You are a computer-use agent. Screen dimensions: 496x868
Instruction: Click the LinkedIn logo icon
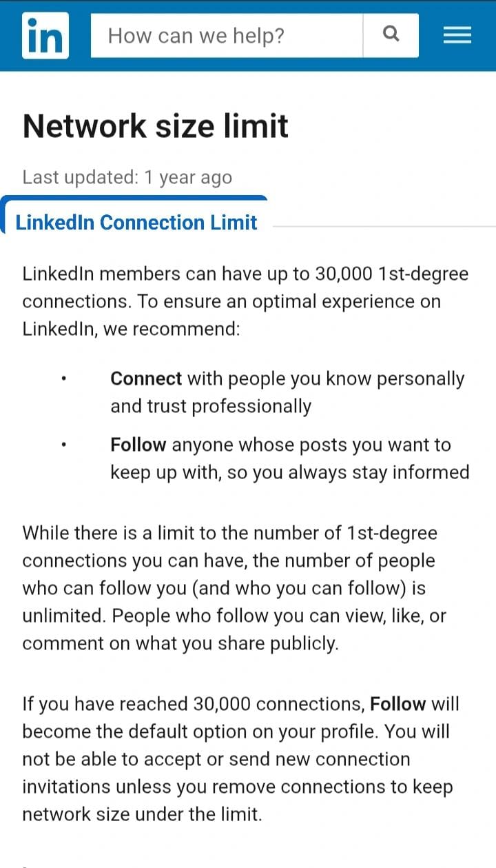tap(45, 35)
